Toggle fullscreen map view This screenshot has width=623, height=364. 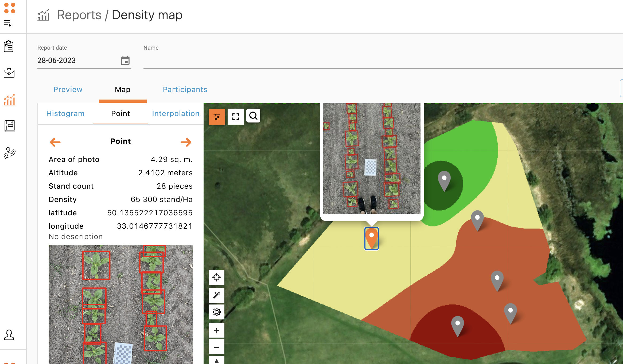pyautogui.click(x=235, y=117)
